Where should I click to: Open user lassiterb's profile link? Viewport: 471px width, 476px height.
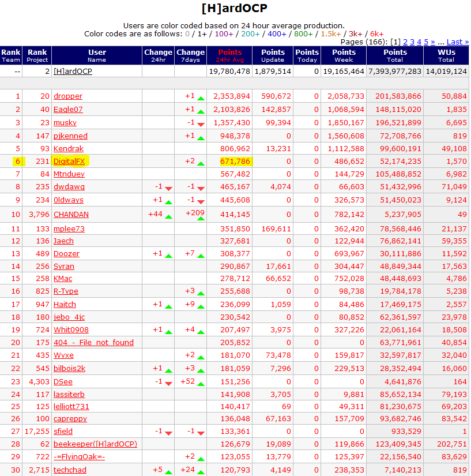69,395
